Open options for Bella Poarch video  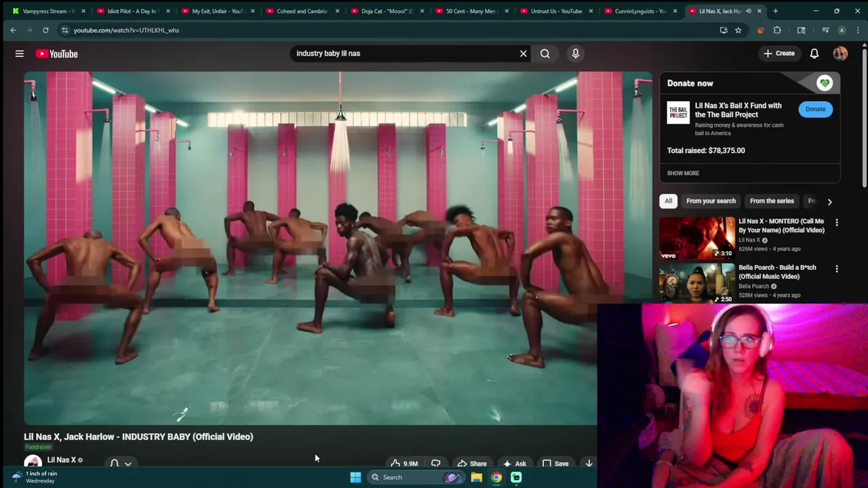[x=836, y=268]
